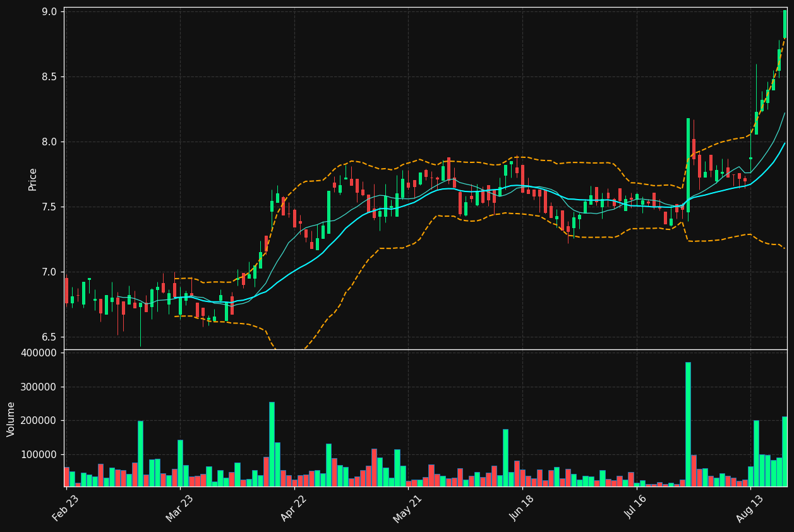
Task: Click the Aug 13 date label
Action: [750, 508]
